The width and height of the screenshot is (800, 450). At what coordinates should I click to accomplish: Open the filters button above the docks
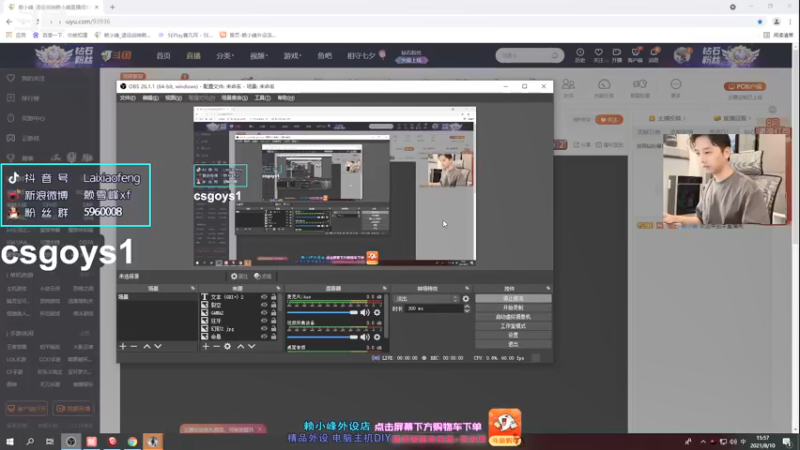coord(263,277)
